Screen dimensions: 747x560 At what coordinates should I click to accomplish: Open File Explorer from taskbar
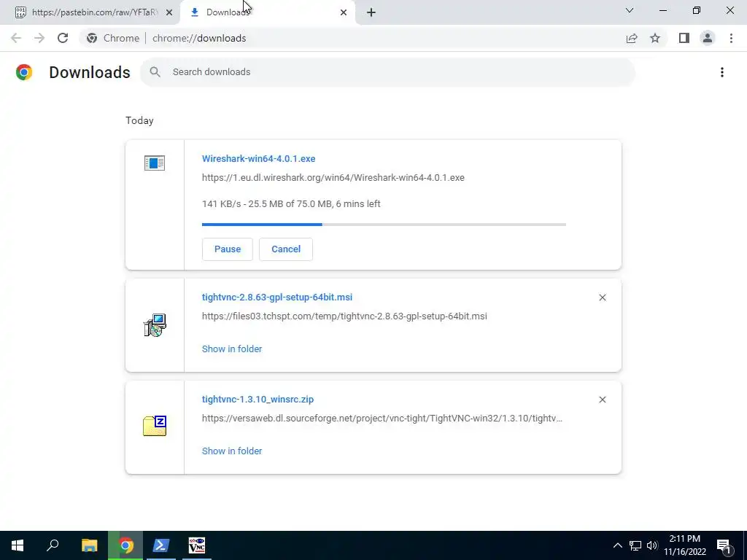point(90,545)
